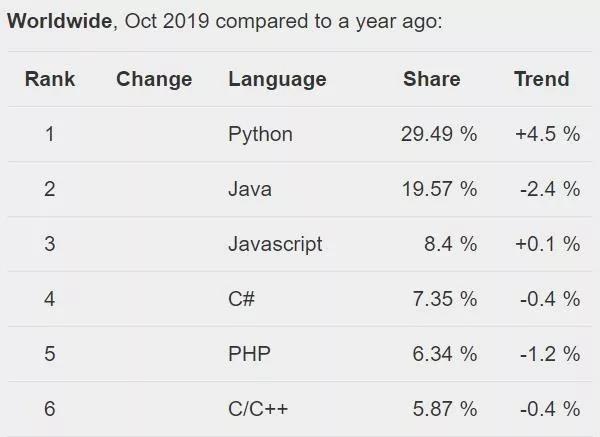Screen dimensions: 600x437
Task: Click the Java language cell
Action: 250,189
